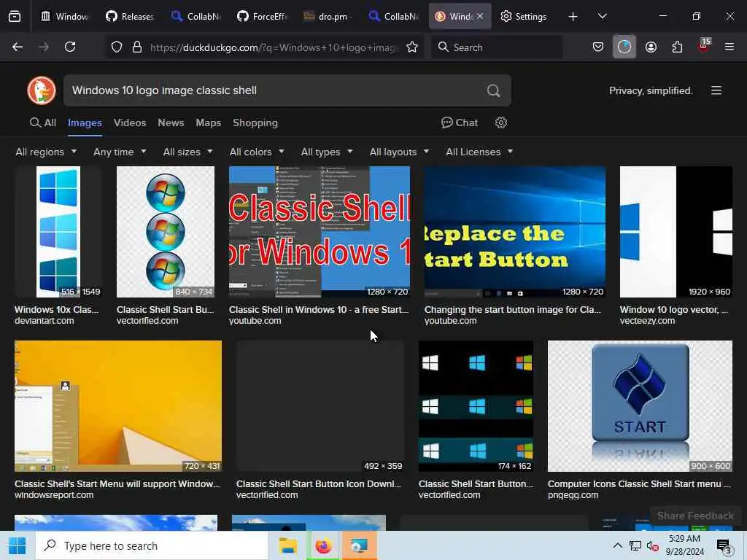Open the yellow Start Menu windowsreport thumbnail
The height and width of the screenshot is (560, 747).
[118, 405]
